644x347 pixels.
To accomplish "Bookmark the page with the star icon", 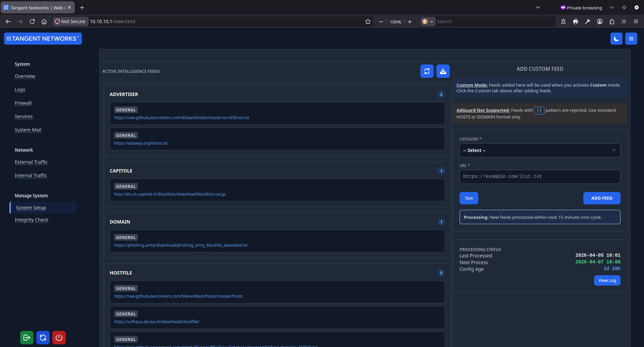I will tap(368, 21).
